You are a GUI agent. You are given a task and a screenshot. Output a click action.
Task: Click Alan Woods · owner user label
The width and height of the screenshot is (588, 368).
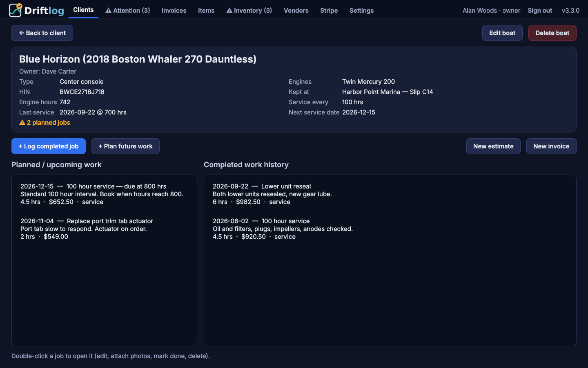pos(491,10)
